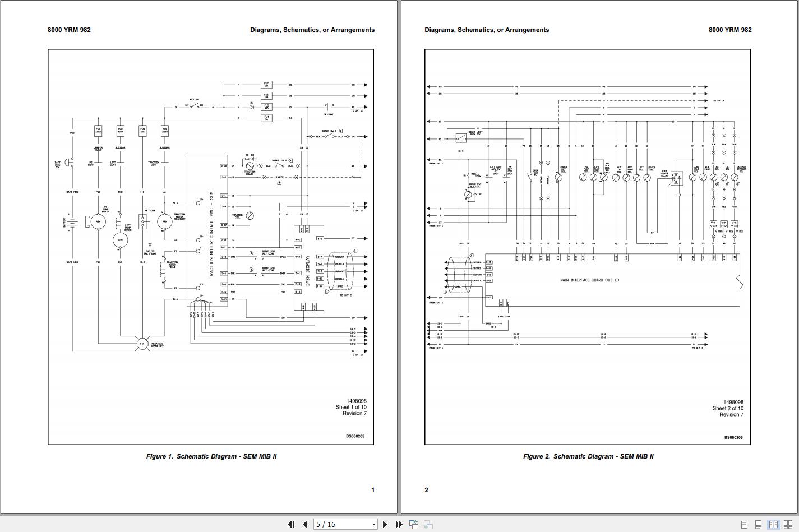Go to the first page
The image size is (799, 532).
291,524
